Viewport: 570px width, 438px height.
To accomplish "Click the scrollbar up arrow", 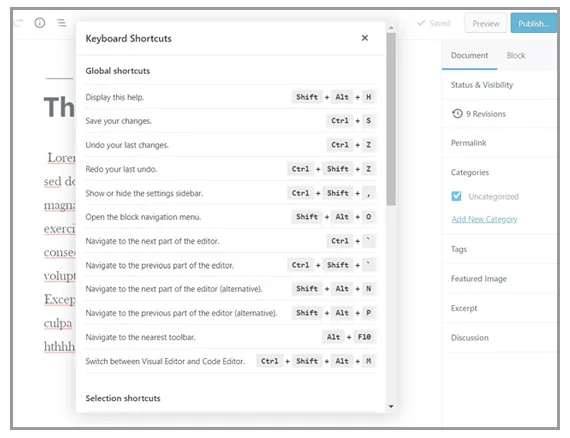I will 391,28.
